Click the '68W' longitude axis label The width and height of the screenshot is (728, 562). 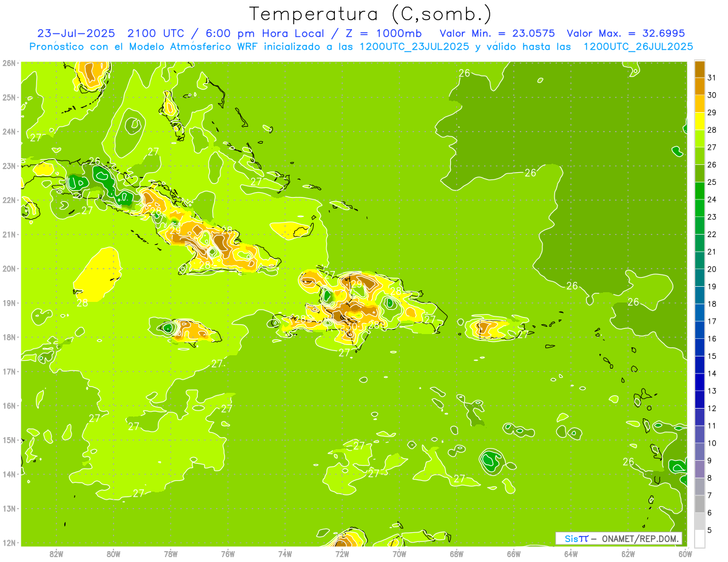pyautogui.click(x=456, y=554)
